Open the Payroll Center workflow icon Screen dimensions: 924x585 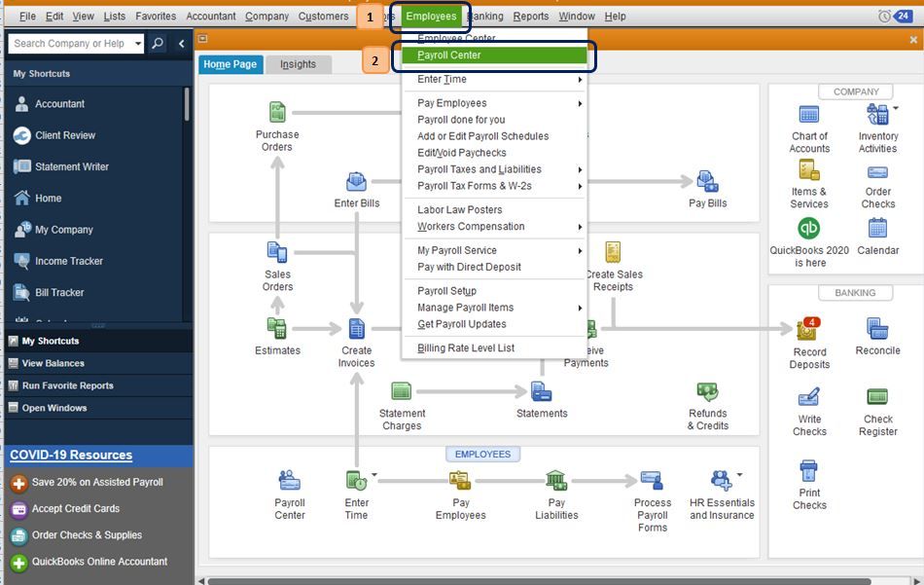(289, 481)
